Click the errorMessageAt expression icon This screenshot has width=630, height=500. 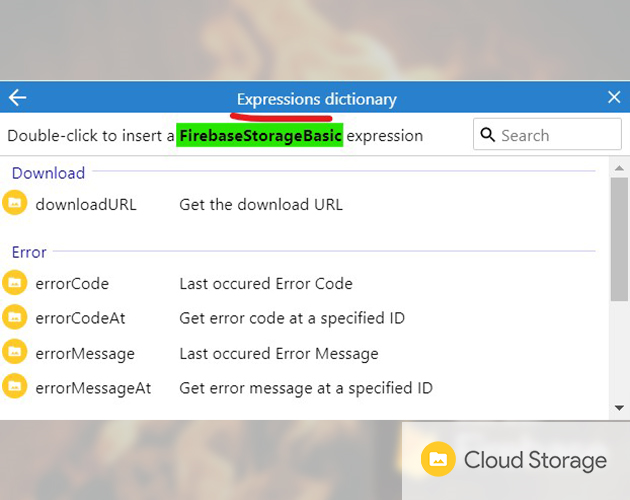14,387
